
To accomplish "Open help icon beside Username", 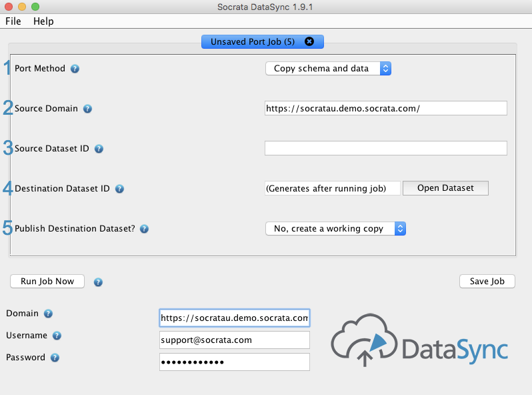I will (x=57, y=336).
